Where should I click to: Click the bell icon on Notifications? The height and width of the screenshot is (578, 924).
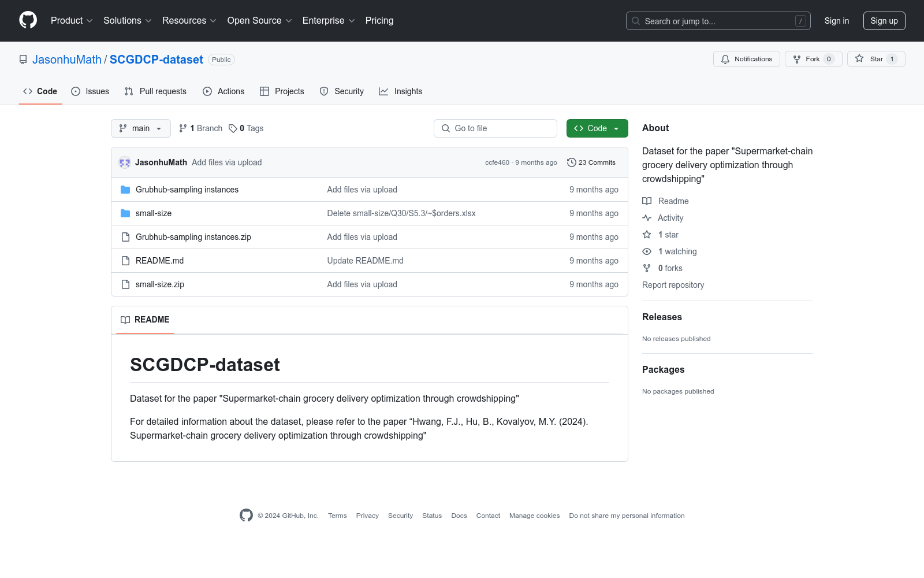click(x=725, y=59)
